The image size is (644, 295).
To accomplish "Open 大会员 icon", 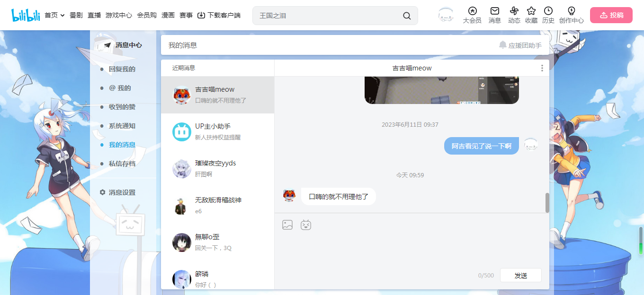I will [x=472, y=15].
